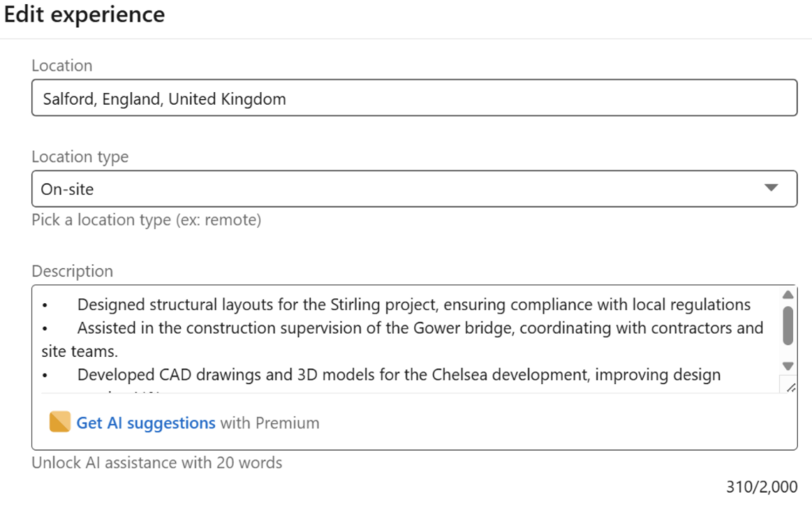Click the Edit experience heading
812x507 pixels.
84,15
